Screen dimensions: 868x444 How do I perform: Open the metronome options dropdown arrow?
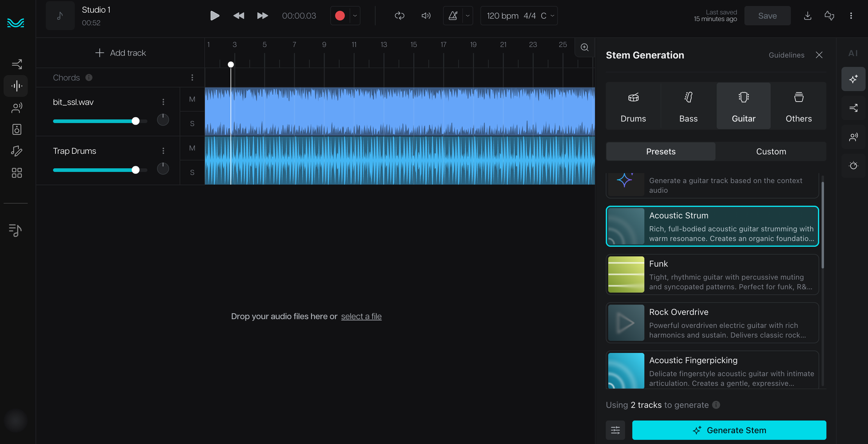467,16
